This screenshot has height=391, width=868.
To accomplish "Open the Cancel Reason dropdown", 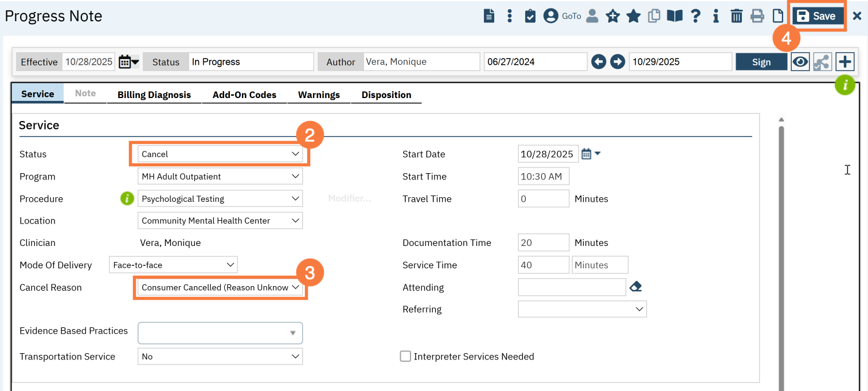I will point(220,288).
